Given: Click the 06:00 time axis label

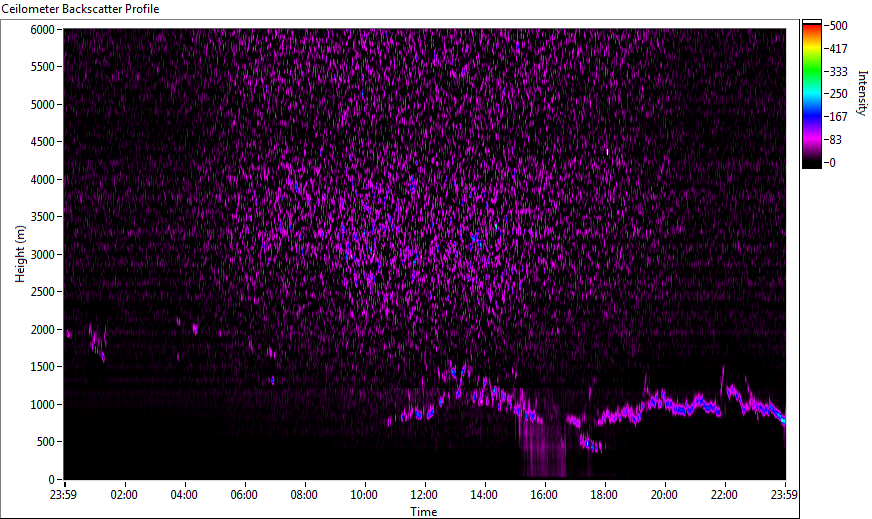Looking at the screenshot, I should 244,495.
